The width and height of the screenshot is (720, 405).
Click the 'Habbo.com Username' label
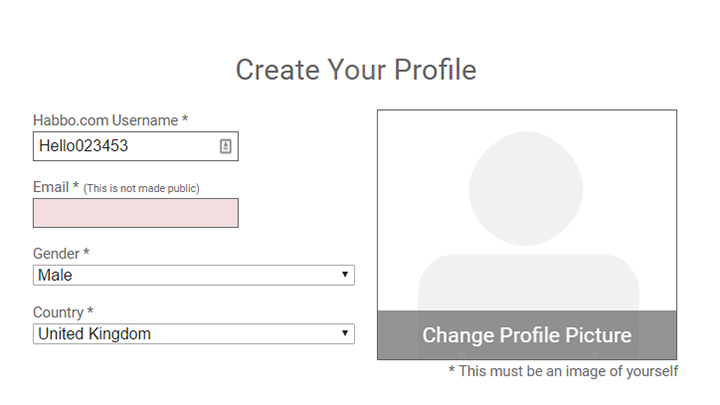(x=105, y=120)
